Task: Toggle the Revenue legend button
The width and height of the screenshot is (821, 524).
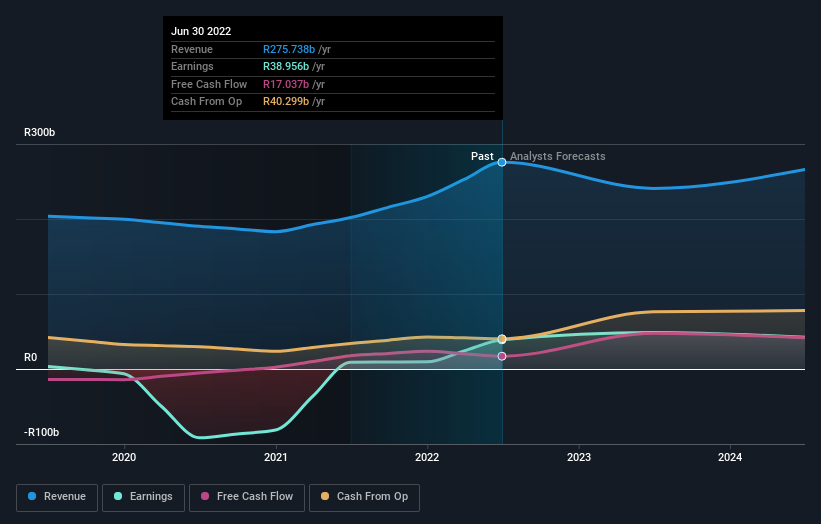Action: click(x=57, y=497)
